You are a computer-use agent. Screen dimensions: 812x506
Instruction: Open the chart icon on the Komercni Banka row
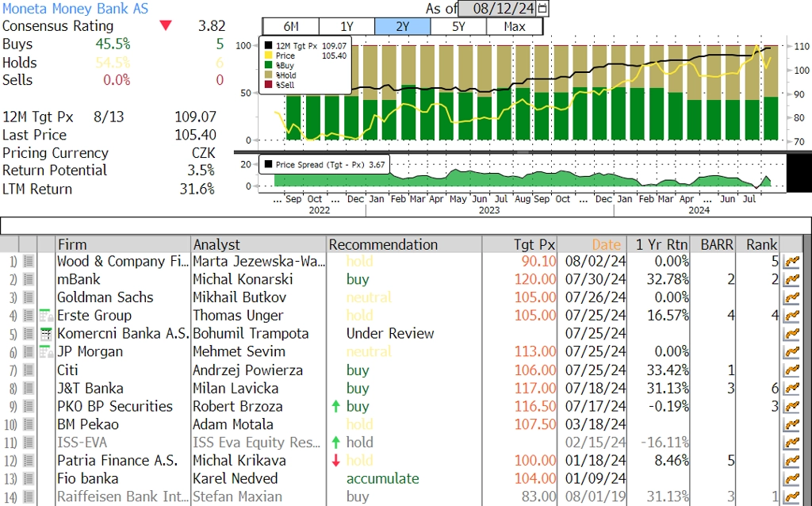(791, 334)
